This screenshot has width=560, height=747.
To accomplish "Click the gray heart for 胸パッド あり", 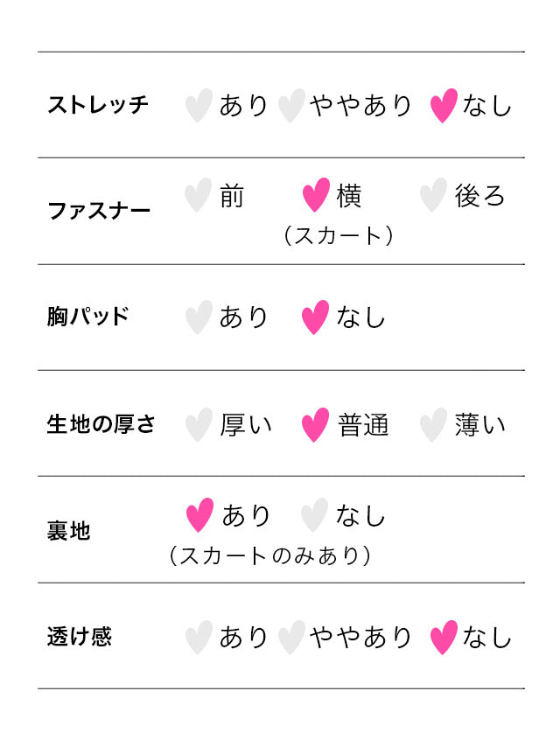I will point(199,317).
